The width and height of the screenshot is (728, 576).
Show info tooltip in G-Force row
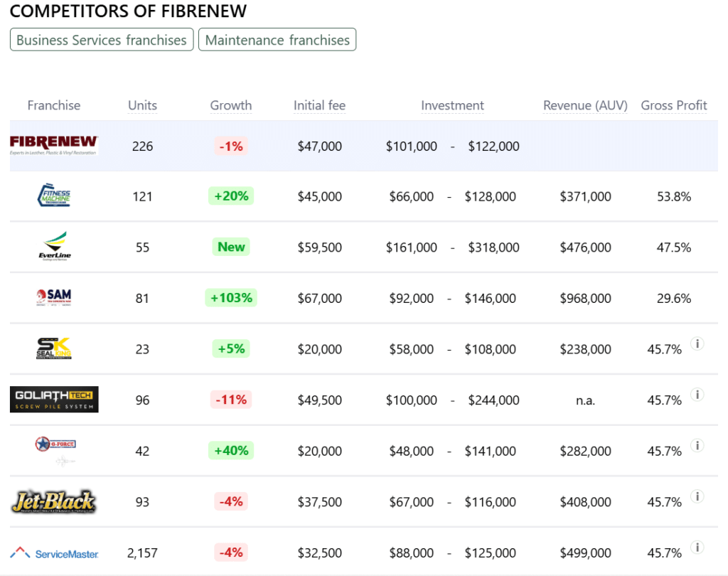[x=697, y=445]
